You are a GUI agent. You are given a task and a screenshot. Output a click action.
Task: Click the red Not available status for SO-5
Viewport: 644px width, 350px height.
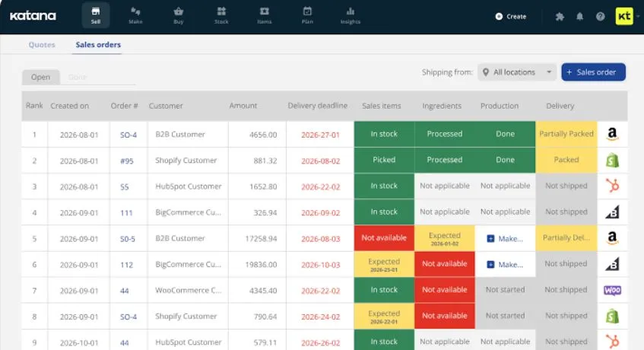[x=384, y=238]
